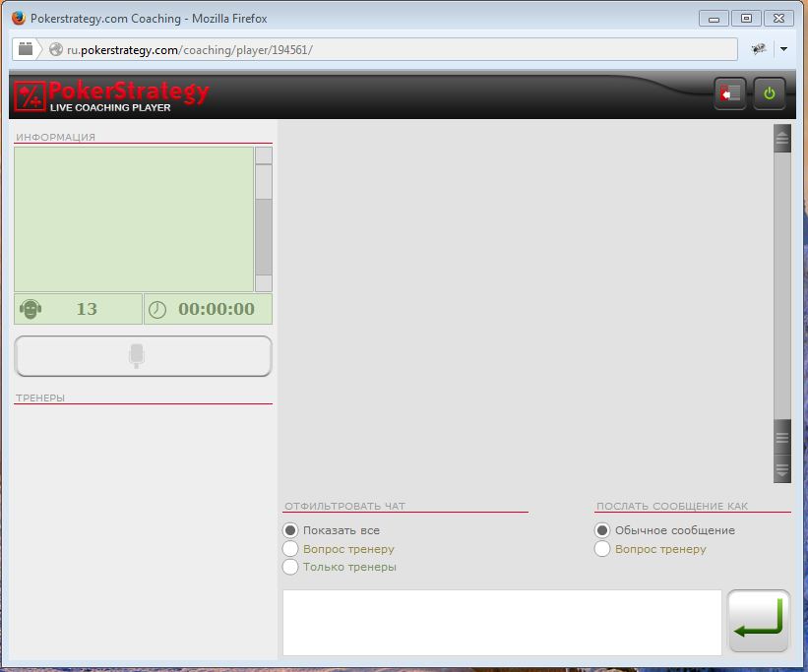Click the PokerStrategy logo
This screenshot has width=808, height=672.
click(x=111, y=95)
